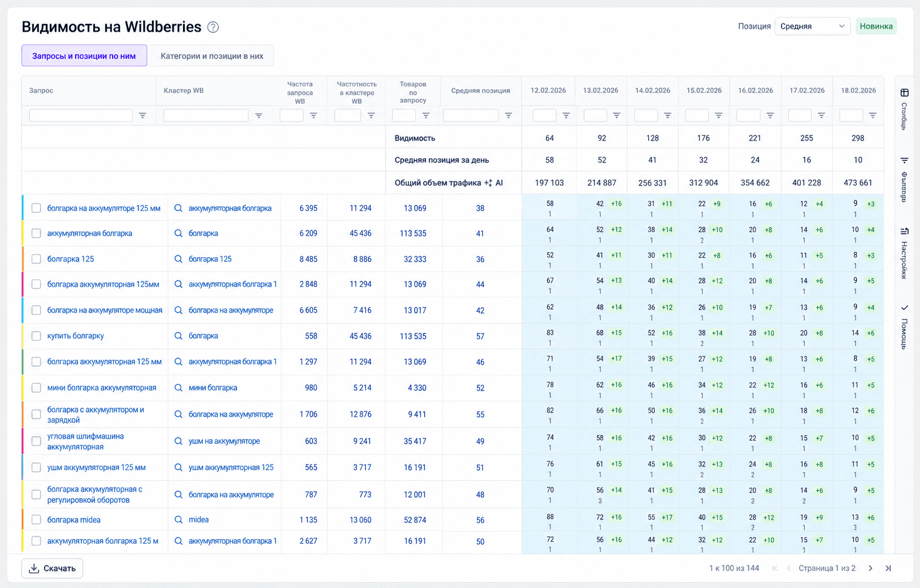Tick the checkbox for болгарка midea
The image size is (920, 588).
pyautogui.click(x=36, y=519)
